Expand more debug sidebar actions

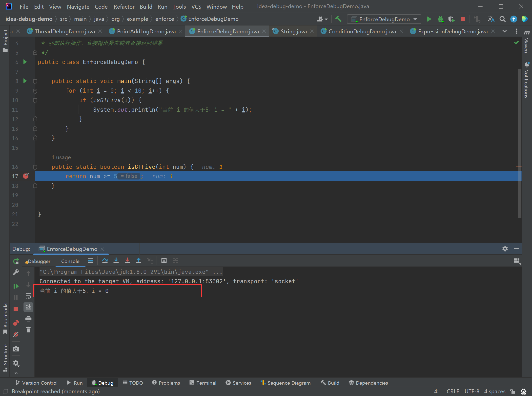pyautogui.click(x=16, y=373)
